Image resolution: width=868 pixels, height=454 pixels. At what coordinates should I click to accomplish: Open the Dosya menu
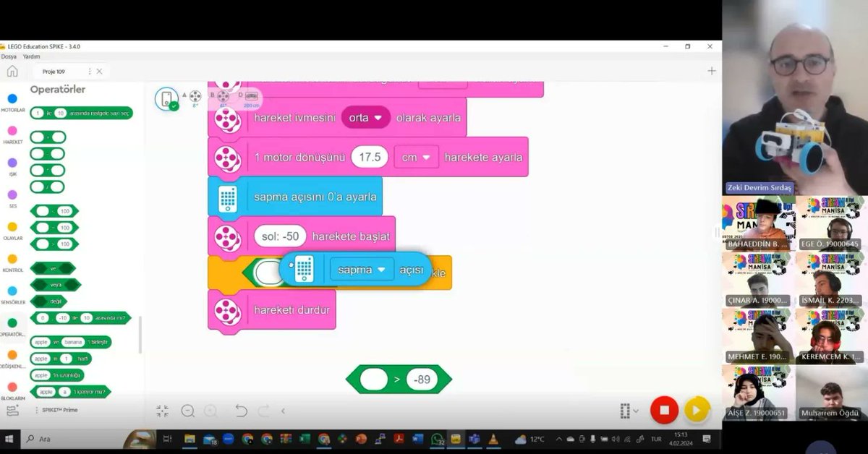9,56
